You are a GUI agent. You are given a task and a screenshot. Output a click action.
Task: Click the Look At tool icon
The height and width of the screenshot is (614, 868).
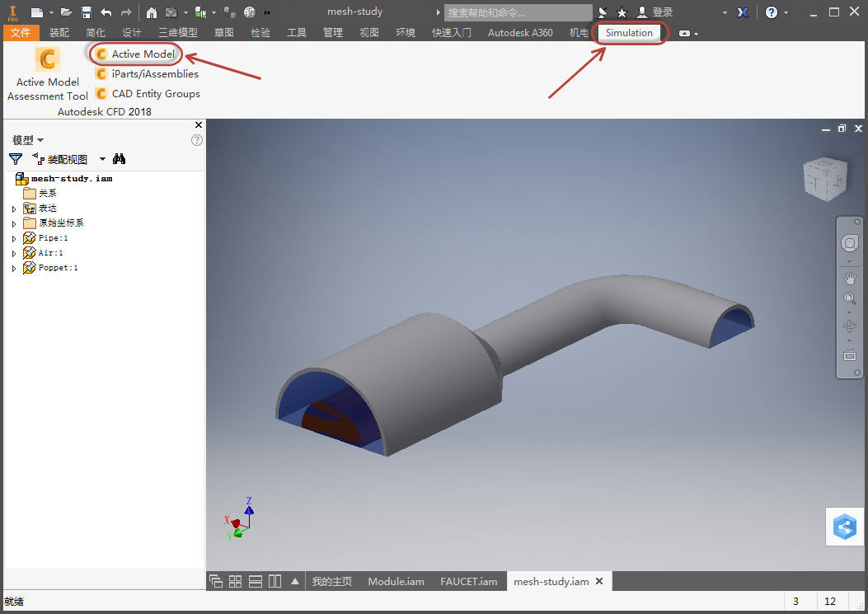[849, 355]
